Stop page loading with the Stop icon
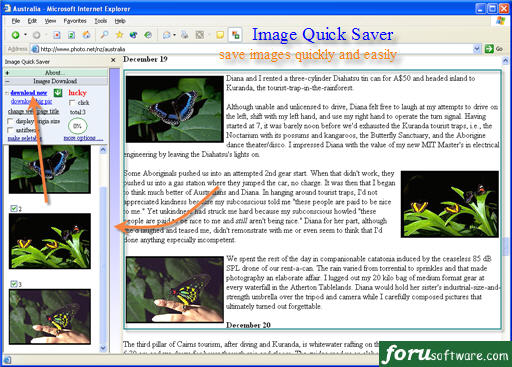The width and height of the screenshot is (512, 367). 57,35
